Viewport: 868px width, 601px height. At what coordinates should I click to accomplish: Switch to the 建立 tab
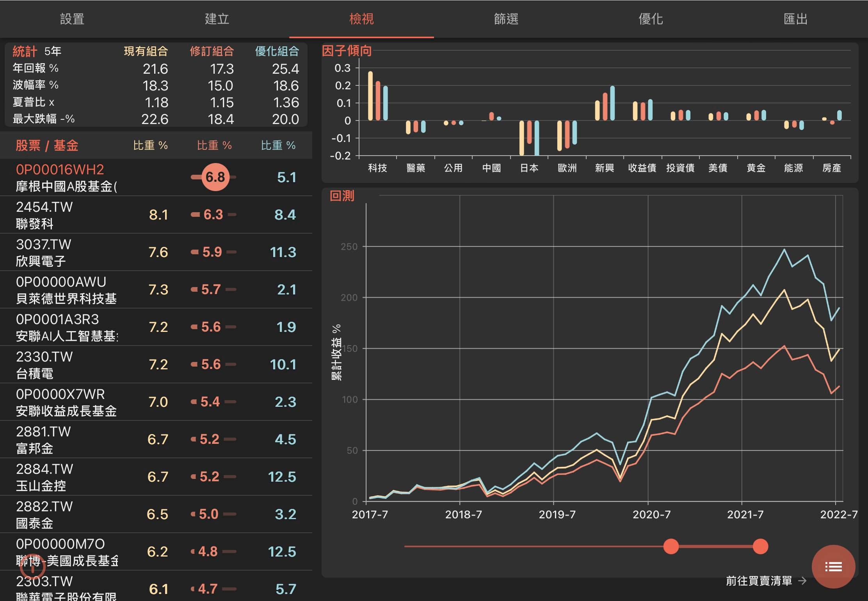click(x=217, y=19)
